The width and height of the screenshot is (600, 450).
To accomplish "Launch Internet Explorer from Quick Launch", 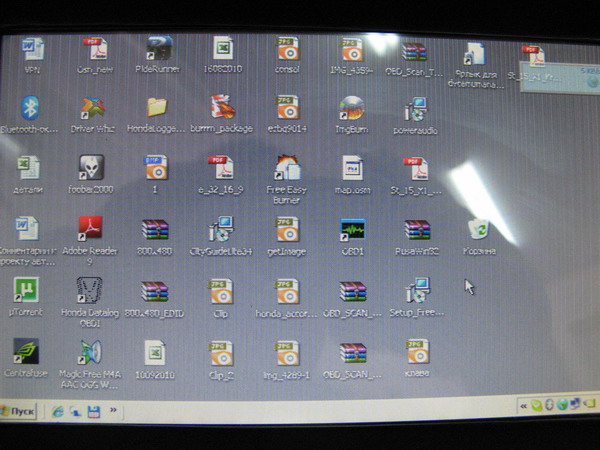I will [x=57, y=412].
